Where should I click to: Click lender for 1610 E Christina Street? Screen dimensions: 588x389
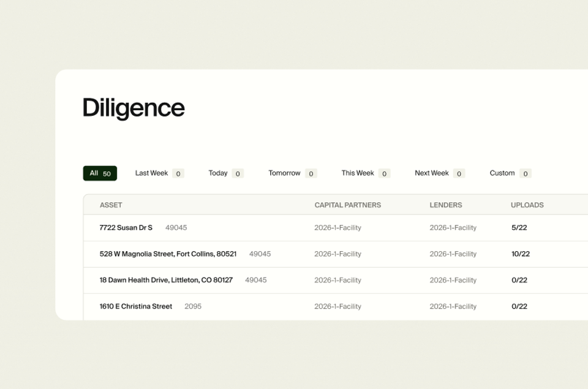click(453, 306)
